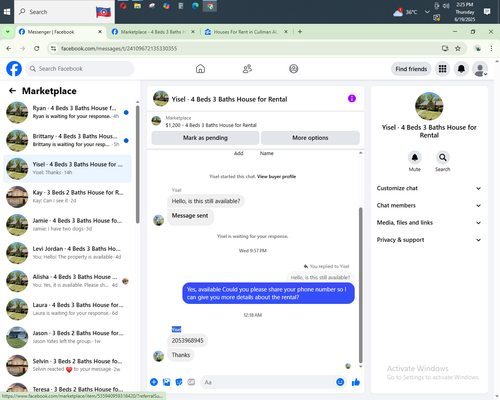Open Brittany's 4 Beds 3 Baths conversation

coord(67,140)
